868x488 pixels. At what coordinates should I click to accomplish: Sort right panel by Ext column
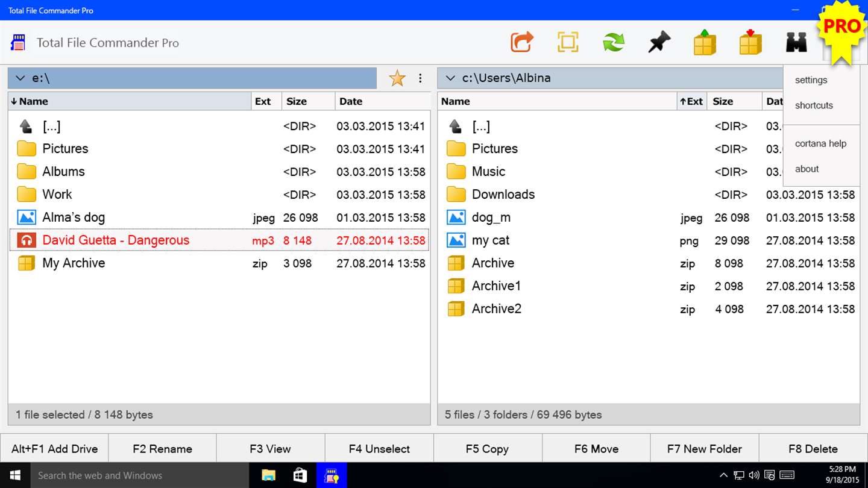point(692,101)
